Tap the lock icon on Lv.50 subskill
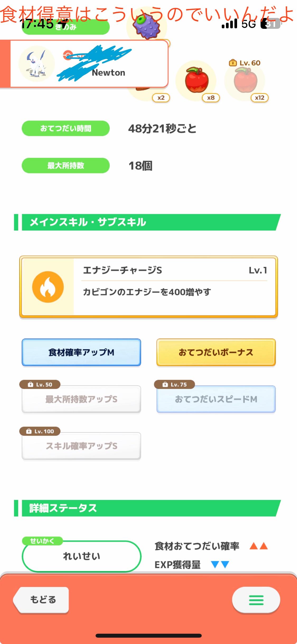Viewport: 297px width, 644px height. 31,384
